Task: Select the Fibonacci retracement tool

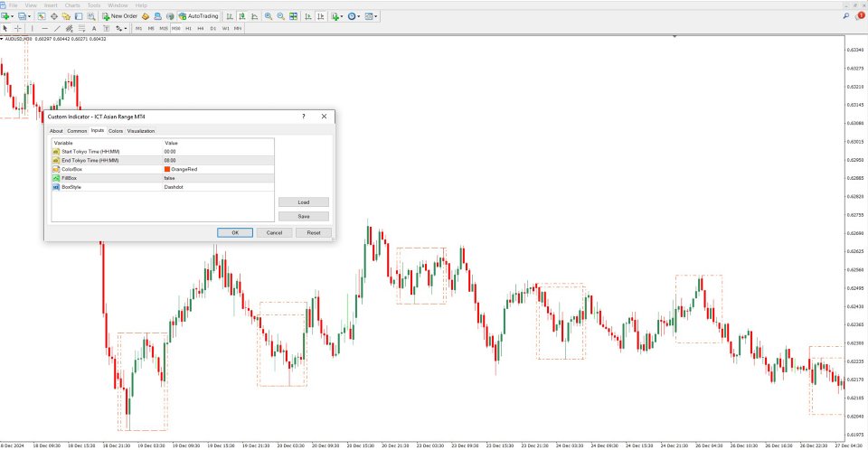Action: pos(81,28)
